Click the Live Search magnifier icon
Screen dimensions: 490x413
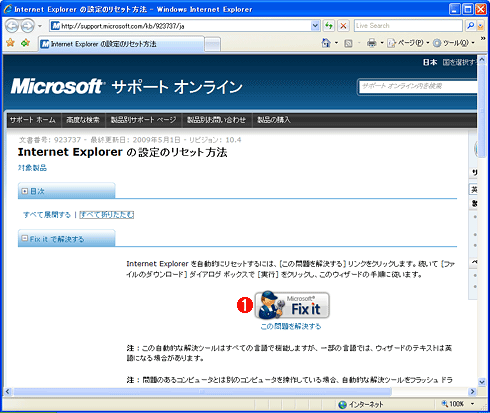[x=470, y=26]
